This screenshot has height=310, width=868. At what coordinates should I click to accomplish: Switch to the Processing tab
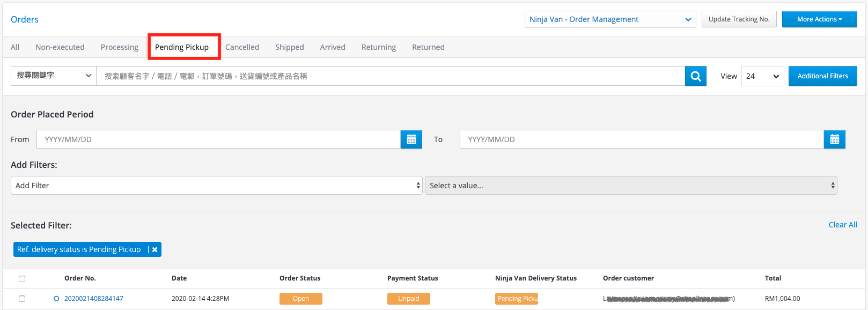coord(120,47)
